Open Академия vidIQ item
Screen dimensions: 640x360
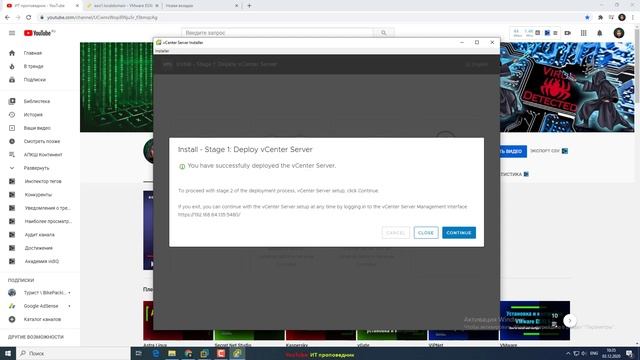pos(41,261)
